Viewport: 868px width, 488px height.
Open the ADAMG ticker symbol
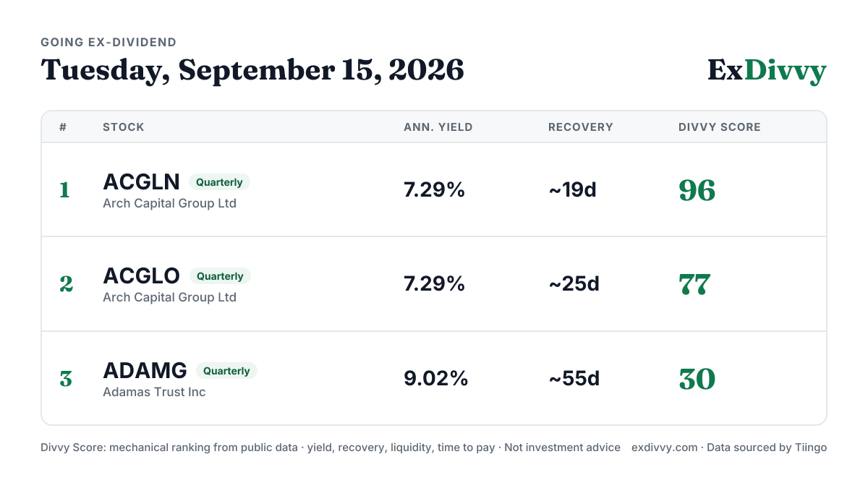(x=145, y=371)
